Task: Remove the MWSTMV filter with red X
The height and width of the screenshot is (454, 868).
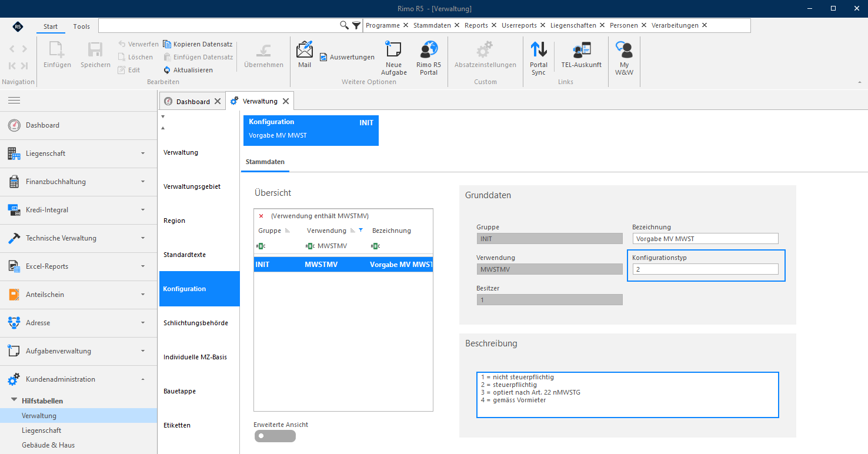Action: (261, 216)
